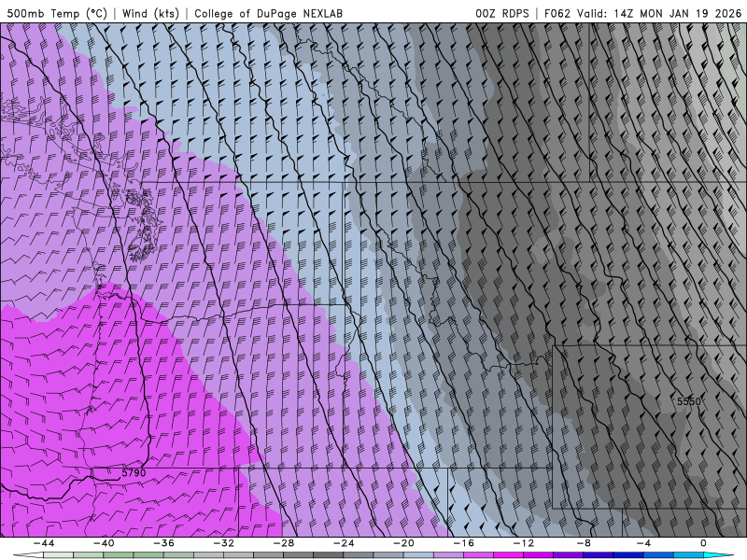Image resolution: width=747 pixels, height=560 pixels.
Task: Click the "00Z RDPS" model label
Action: (502, 13)
